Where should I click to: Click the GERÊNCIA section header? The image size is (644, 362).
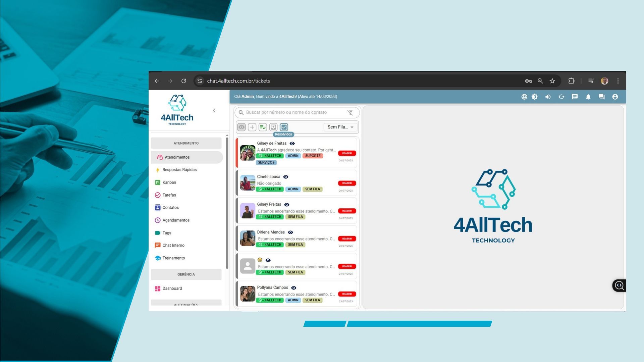pyautogui.click(x=186, y=274)
